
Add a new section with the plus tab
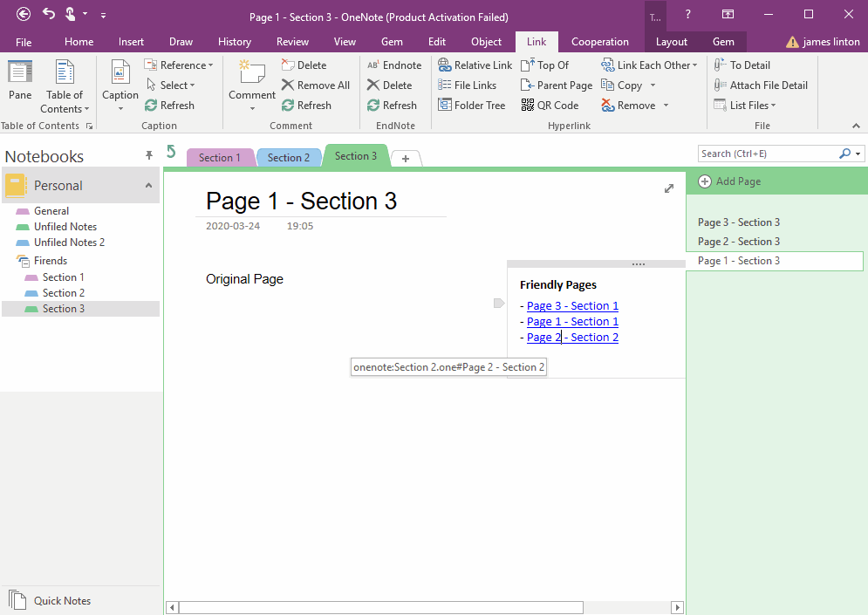click(x=406, y=159)
